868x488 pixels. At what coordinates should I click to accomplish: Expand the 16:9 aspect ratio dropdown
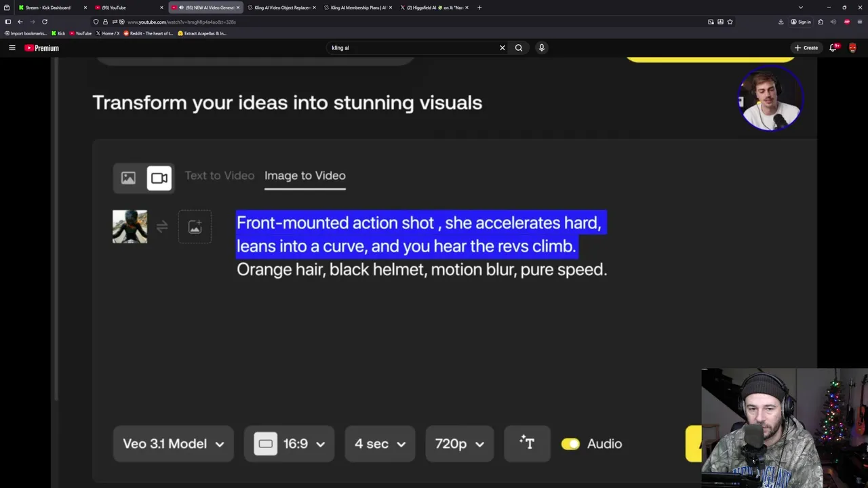click(290, 444)
